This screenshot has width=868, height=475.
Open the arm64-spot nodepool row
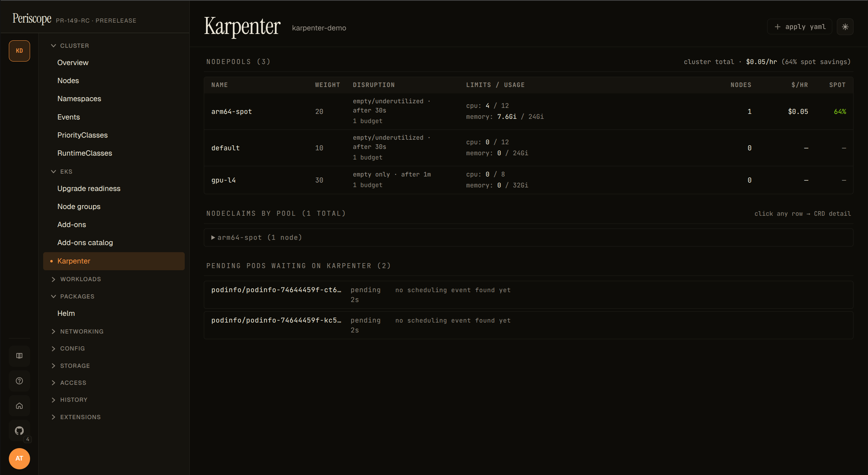[528, 111]
